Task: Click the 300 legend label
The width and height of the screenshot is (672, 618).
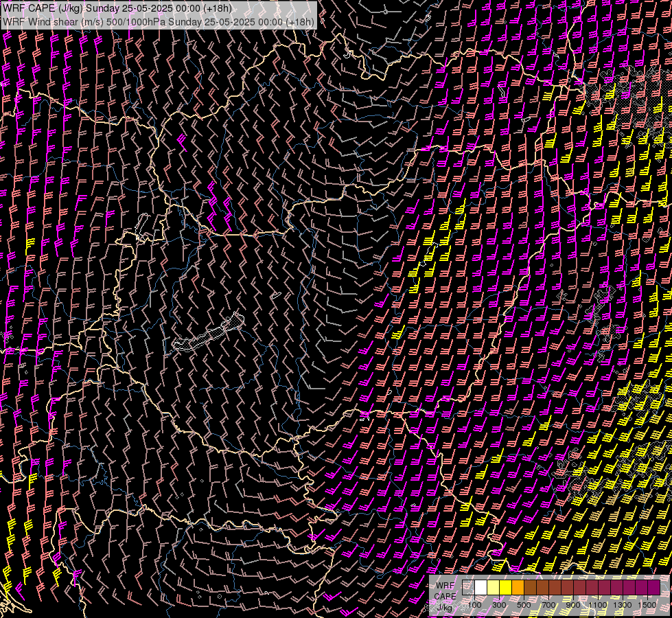Action: (499, 605)
